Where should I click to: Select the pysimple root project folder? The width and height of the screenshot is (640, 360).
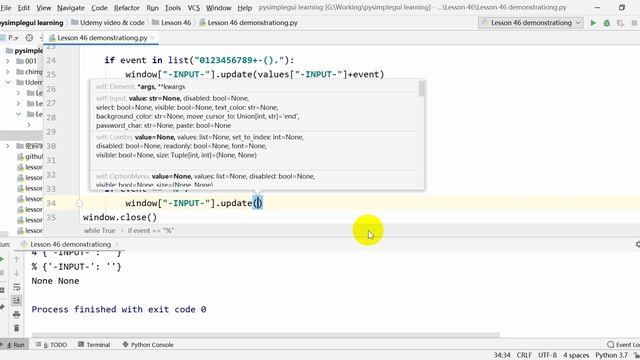coord(24,51)
